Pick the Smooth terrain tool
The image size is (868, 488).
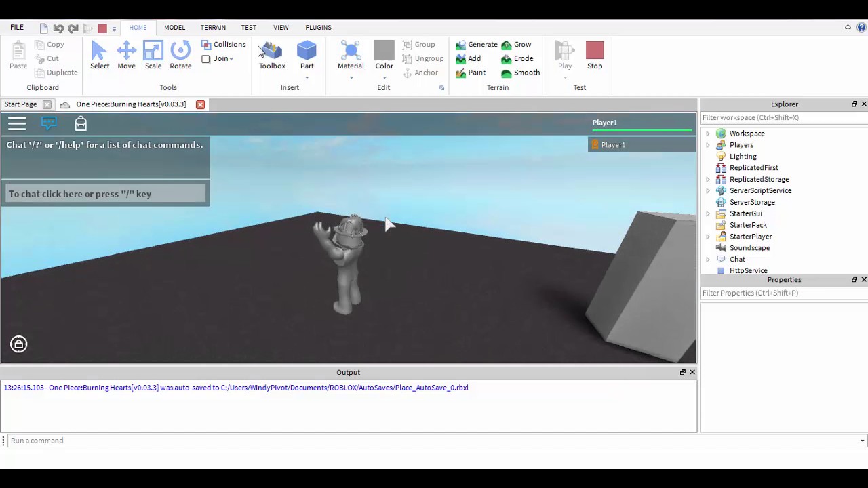521,73
